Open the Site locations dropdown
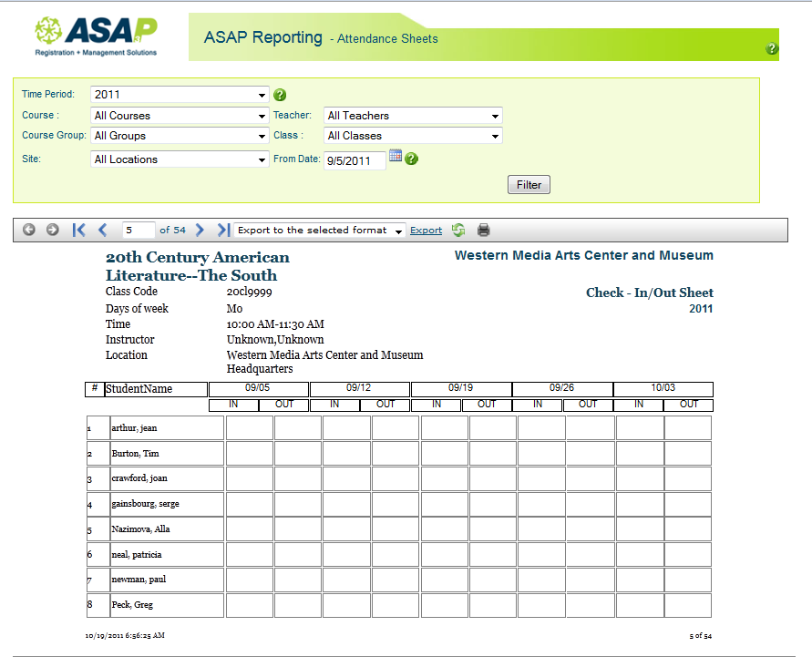 pyautogui.click(x=180, y=159)
